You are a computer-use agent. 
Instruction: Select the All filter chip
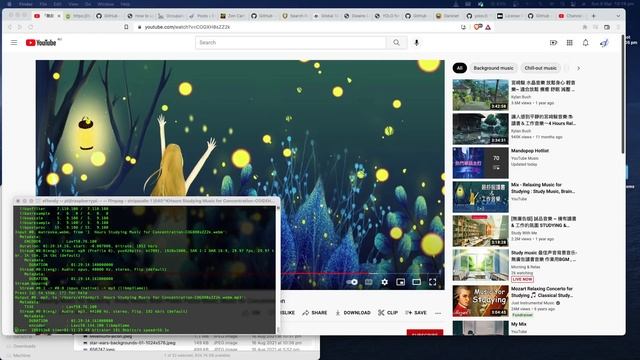click(x=460, y=68)
